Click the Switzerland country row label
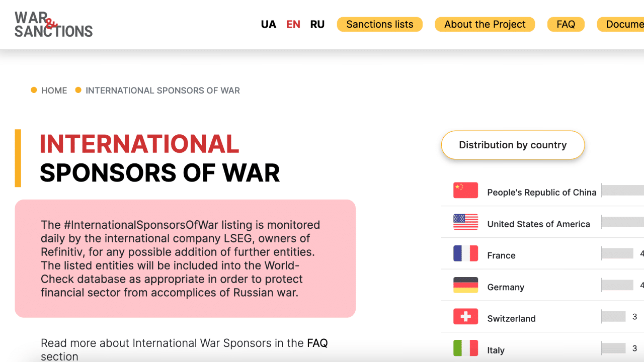Viewport: 644px width, 362px height. click(x=511, y=319)
